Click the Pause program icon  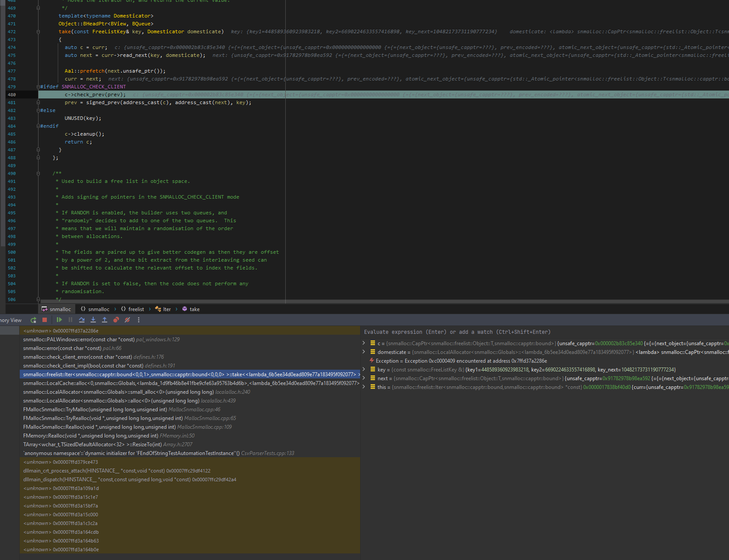click(70, 320)
